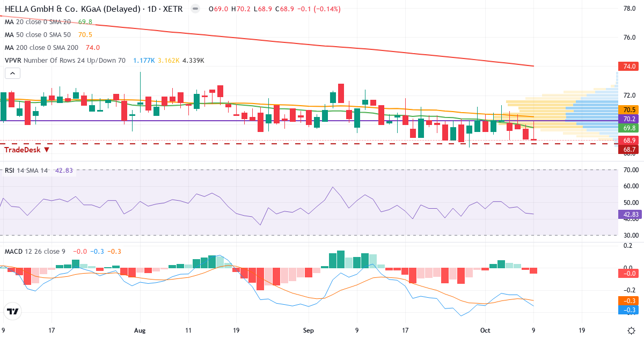Open chart settings gear icon
Screen dimensions: 644x338
[631, 329]
